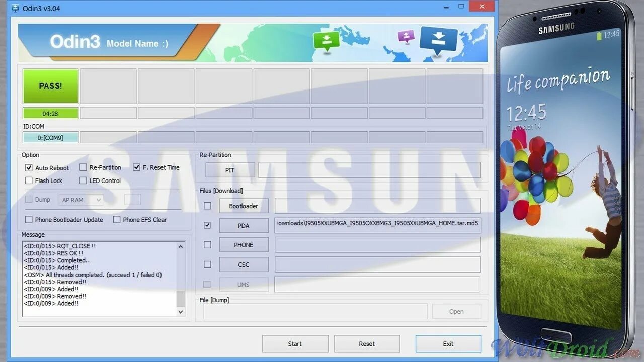
Task: Close the Odin3 window
Action: coord(481,7)
